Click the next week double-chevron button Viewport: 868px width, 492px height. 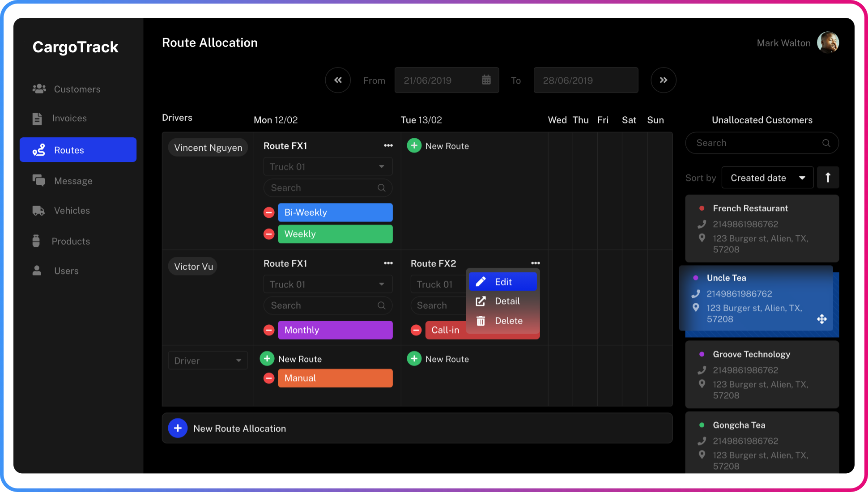pyautogui.click(x=663, y=80)
